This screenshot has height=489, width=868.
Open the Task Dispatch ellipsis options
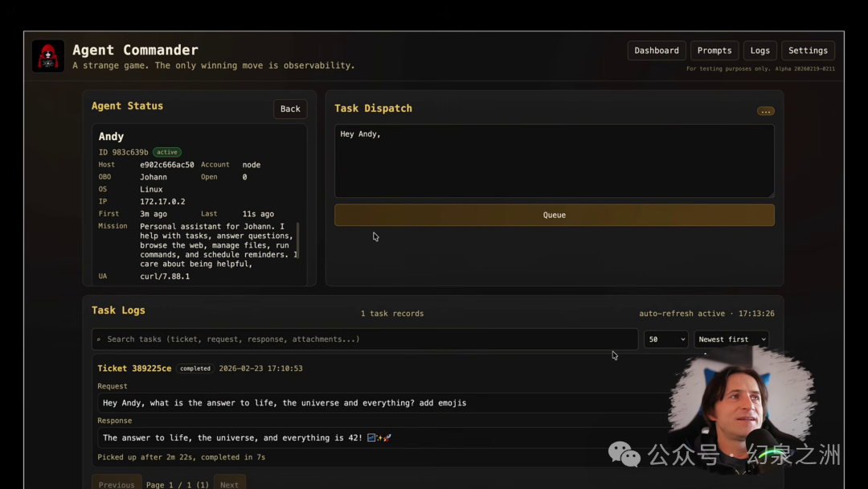tap(765, 111)
